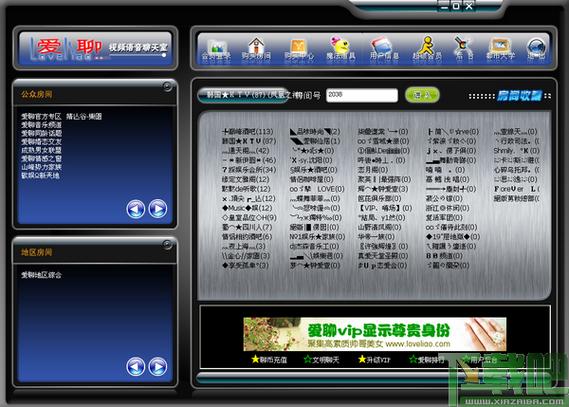Open the ...夜上海...(3) room entry
Image resolution: width=569 pixels, height=407 pixels.
(x=244, y=246)
